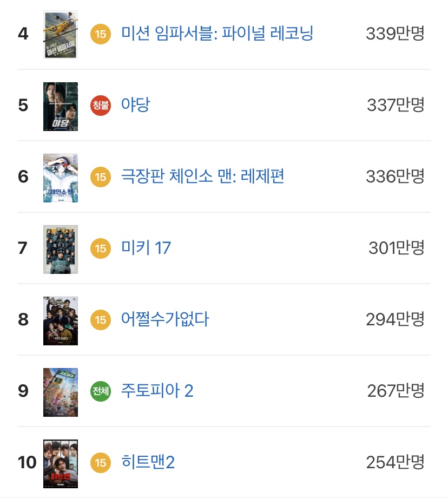This screenshot has width=448, height=498.
Task: Click the 미션 임파서블 poster thumbnail
Action: tap(61, 35)
